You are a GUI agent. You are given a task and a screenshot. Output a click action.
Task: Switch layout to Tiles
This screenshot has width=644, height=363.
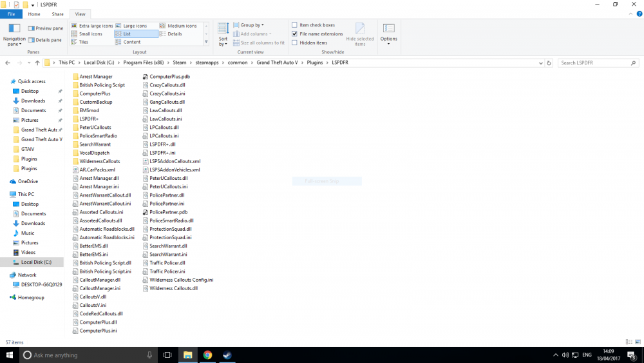click(x=80, y=42)
